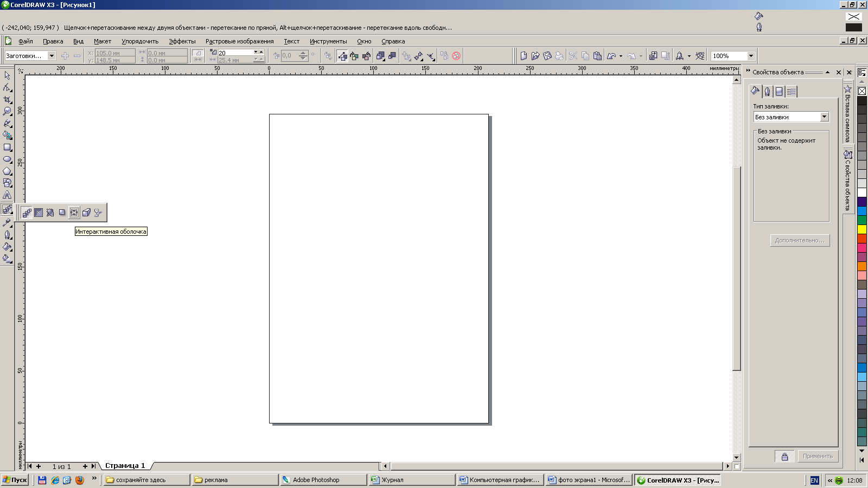The height and width of the screenshot is (488, 868).
Task: Click the Application launcher rocket icon
Action: click(679, 56)
